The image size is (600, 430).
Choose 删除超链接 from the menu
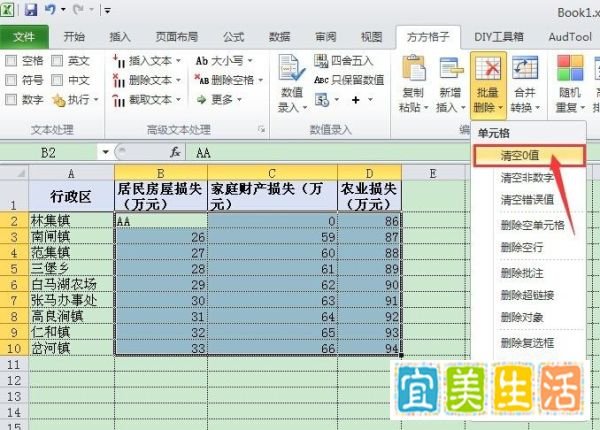[x=529, y=295]
